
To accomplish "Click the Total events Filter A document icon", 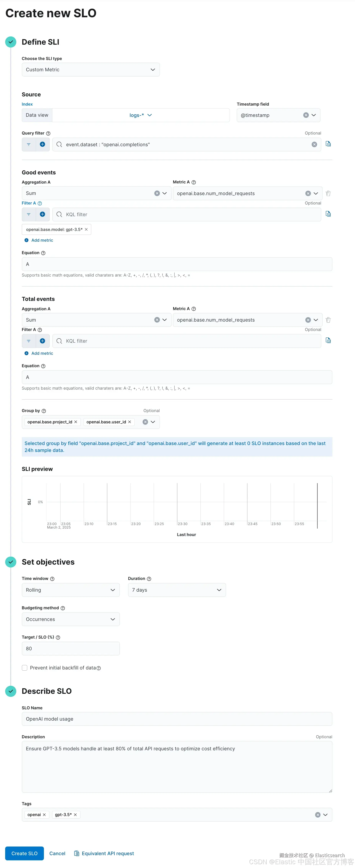I will 328,340.
